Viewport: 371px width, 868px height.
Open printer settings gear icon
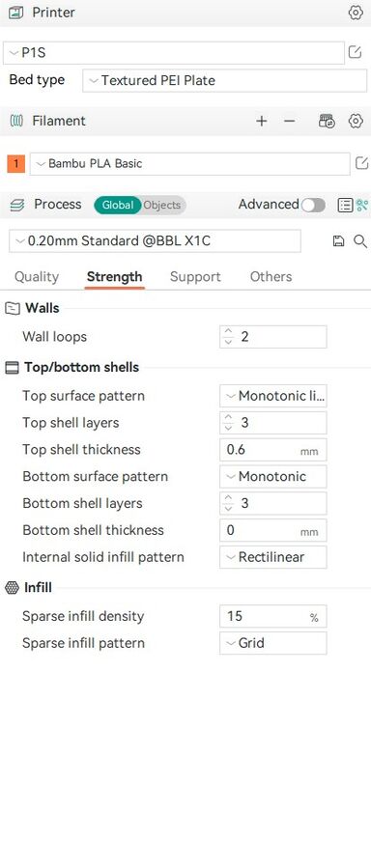click(356, 13)
